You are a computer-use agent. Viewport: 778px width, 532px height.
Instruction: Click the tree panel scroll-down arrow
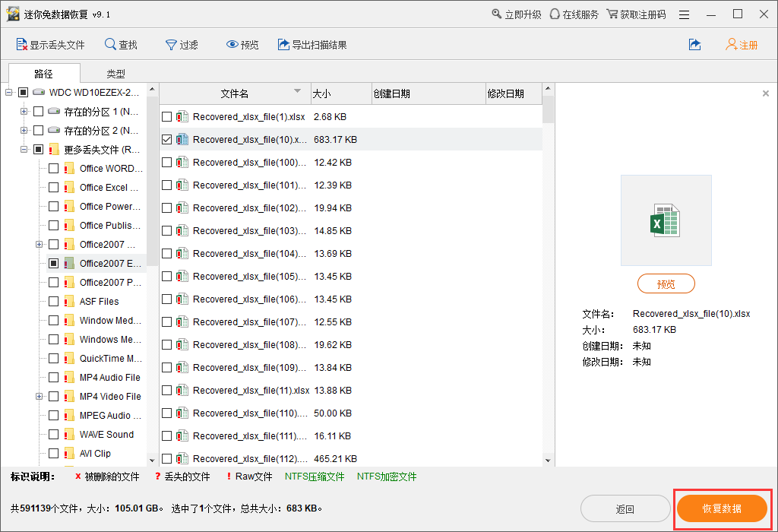pos(152,461)
